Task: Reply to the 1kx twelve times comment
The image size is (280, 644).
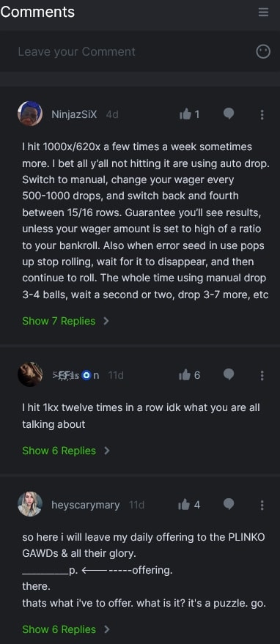Action: click(229, 374)
